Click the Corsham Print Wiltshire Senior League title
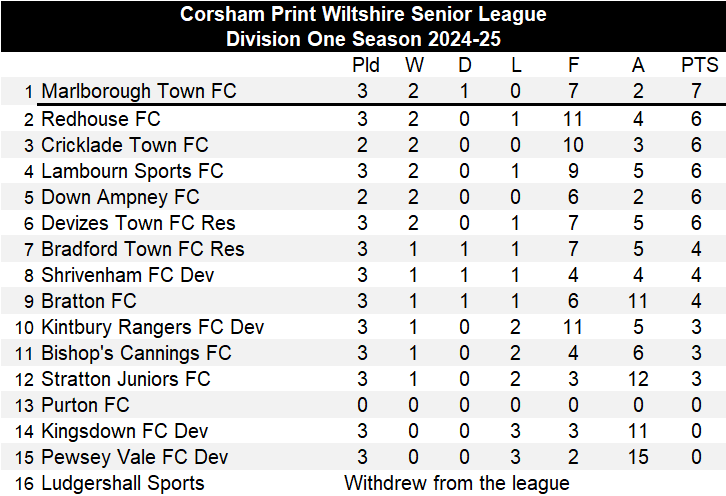 (363, 14)
